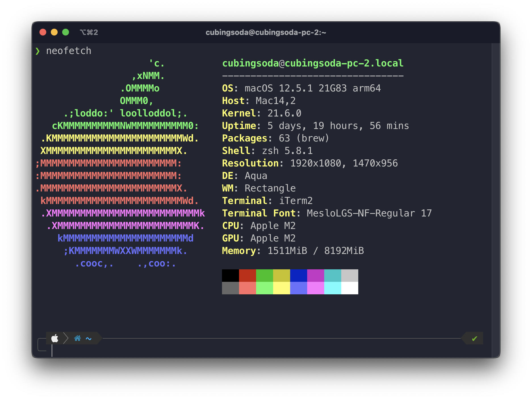The width and height of the screenshot is (532, 400).
Task: Click the black color block
Action: point(231,276)
